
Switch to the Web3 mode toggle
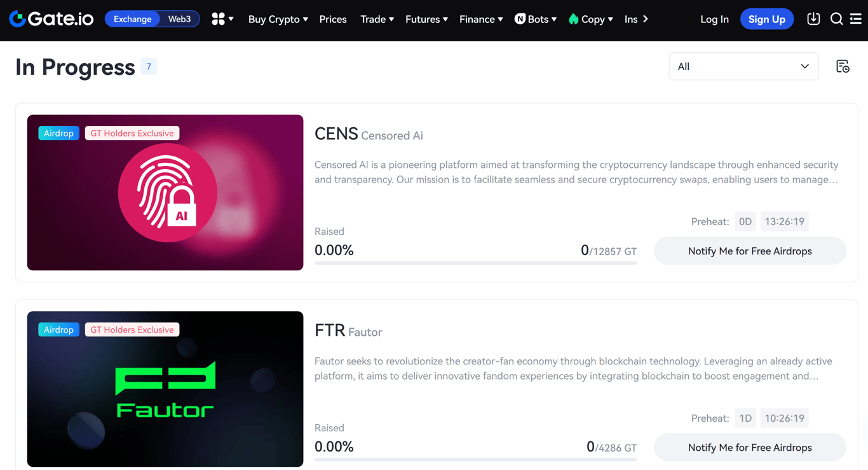click(x=179, y=19)
